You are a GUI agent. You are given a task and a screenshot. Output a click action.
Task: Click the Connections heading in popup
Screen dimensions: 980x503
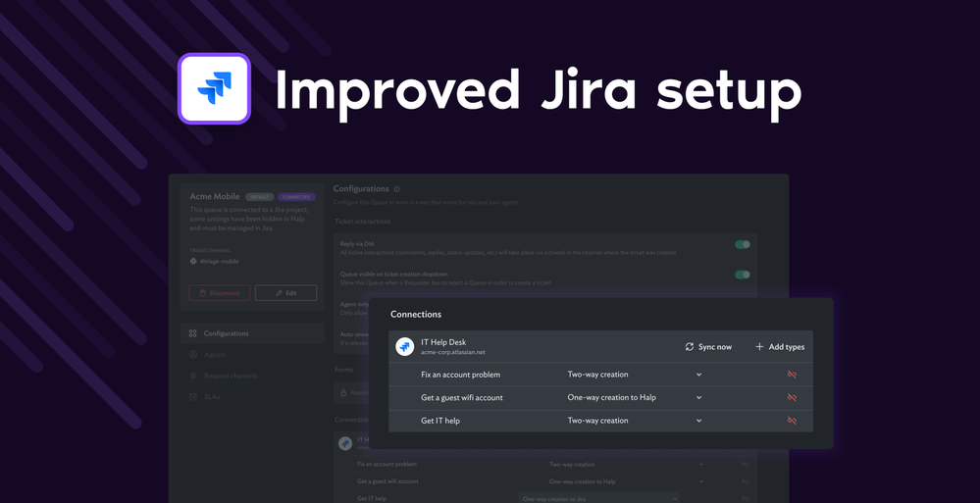[x=416, y=315]
